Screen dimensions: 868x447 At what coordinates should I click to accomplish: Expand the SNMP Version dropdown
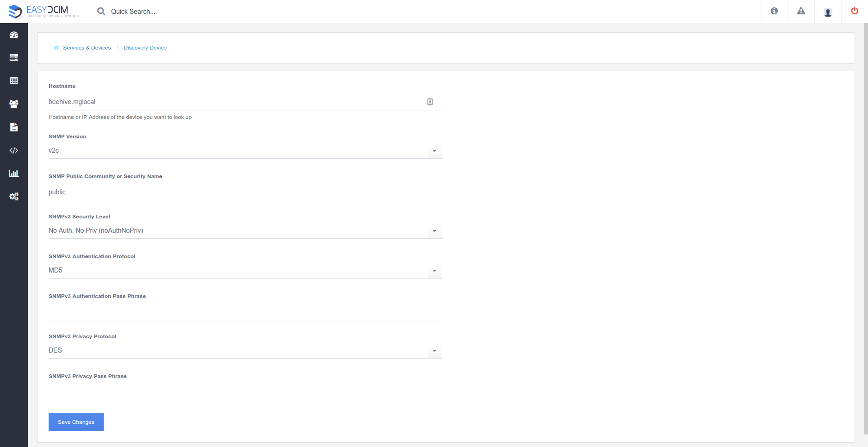coord(245,151)
